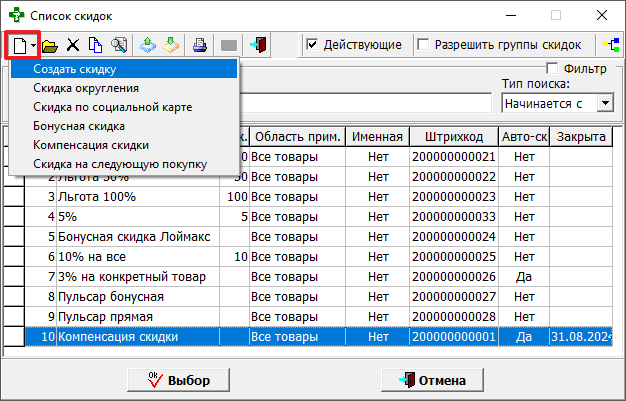The image size is (626, 401).
Task: Choose Скидка округления menu item
Action: [124, 88]
